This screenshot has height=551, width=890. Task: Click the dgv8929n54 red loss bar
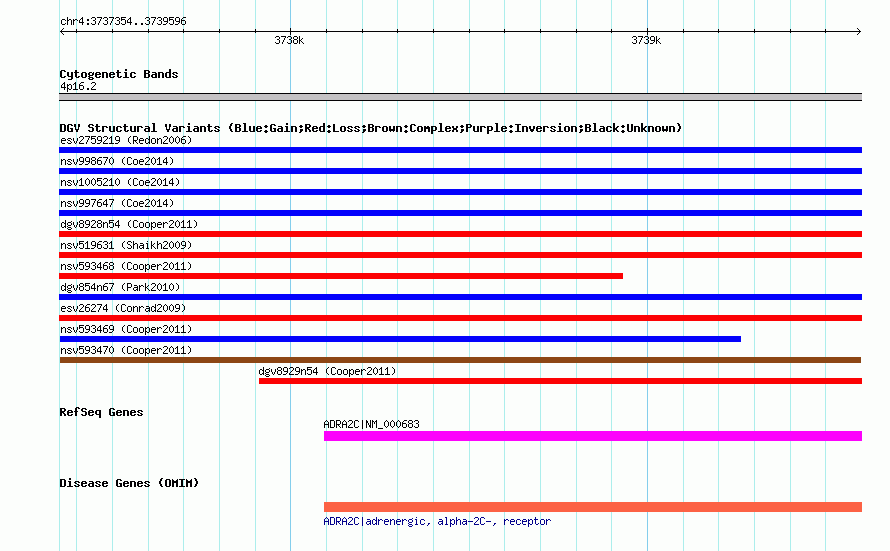click(560, 381)
